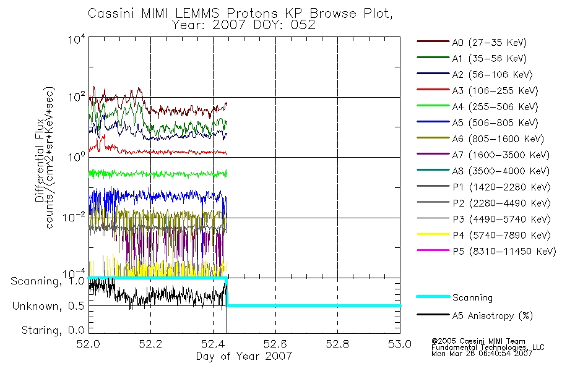Click the blue A5 legend line swatch
This screenshot has height=371, width=588.
pyautogui.click(x=433, y=122)
